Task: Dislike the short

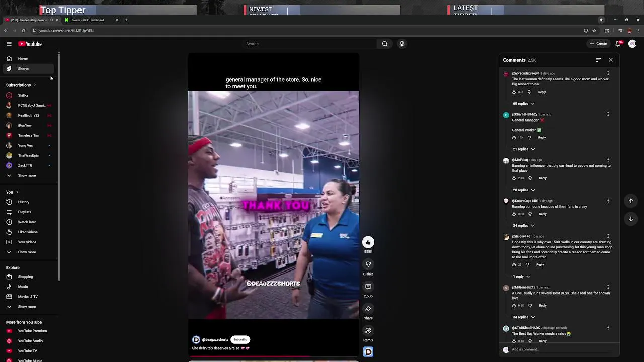Action: [368, 264]
